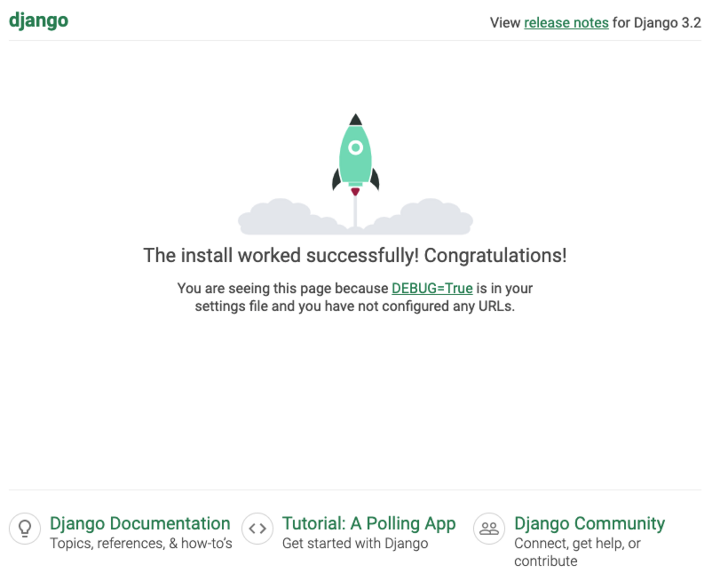Open Tutorial: A Polling App link

coord(369,523)
